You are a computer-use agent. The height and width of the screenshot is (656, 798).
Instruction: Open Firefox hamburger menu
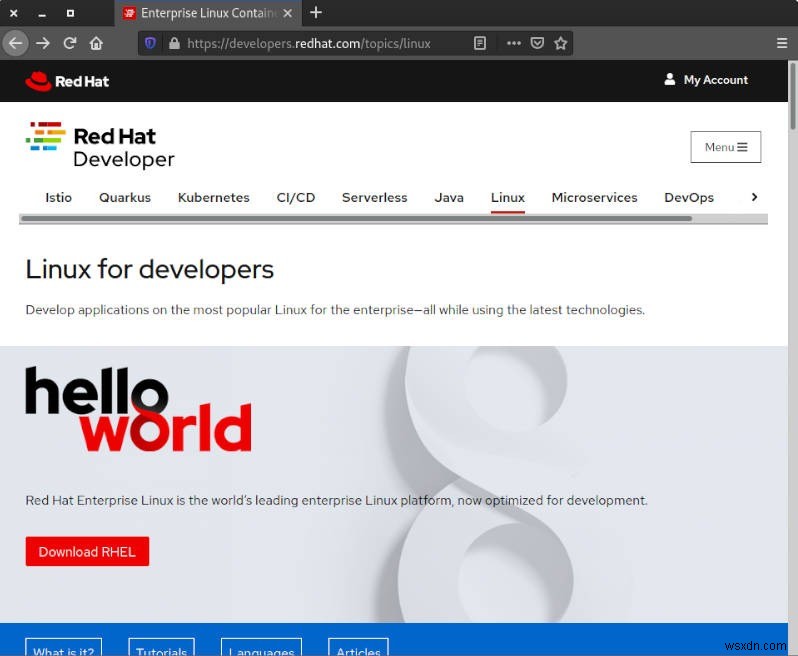pyautogui.click(x=782, y=43)
